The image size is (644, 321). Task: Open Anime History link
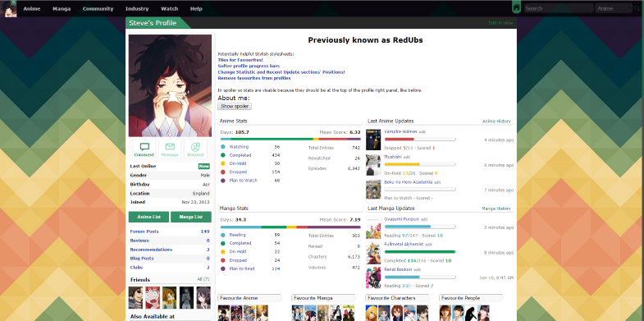point(496,122)
